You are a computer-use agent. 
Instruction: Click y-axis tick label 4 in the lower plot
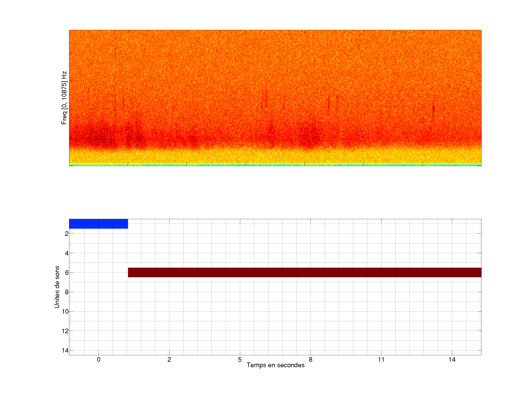tap(67, 253)
